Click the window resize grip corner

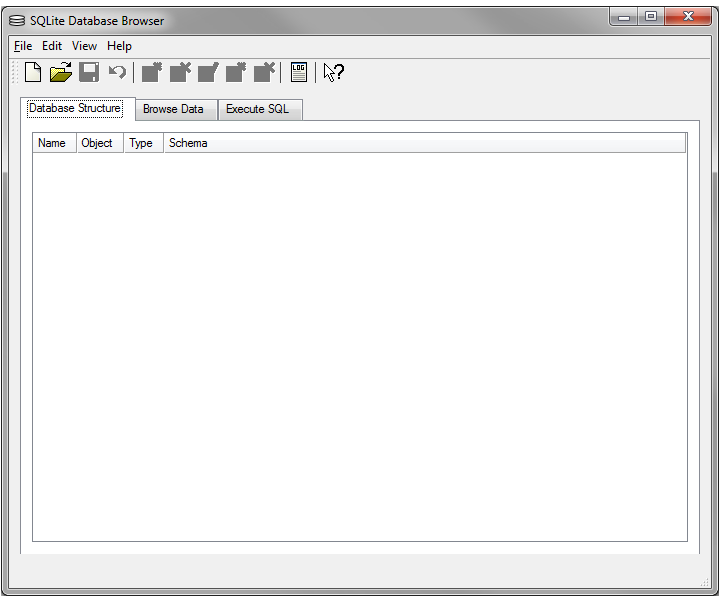[x=705, y=583]
